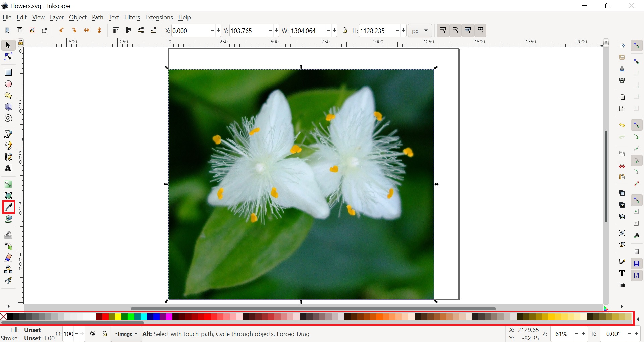Toggle the width-height lock ratio

(x=345, y=30)
